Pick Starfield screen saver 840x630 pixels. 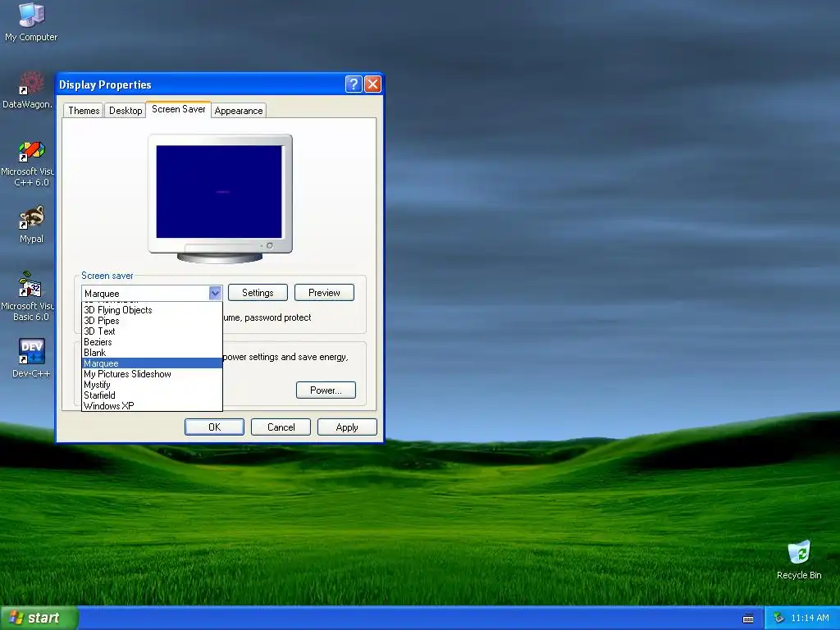pyautogui.click(x=152, y=395)
